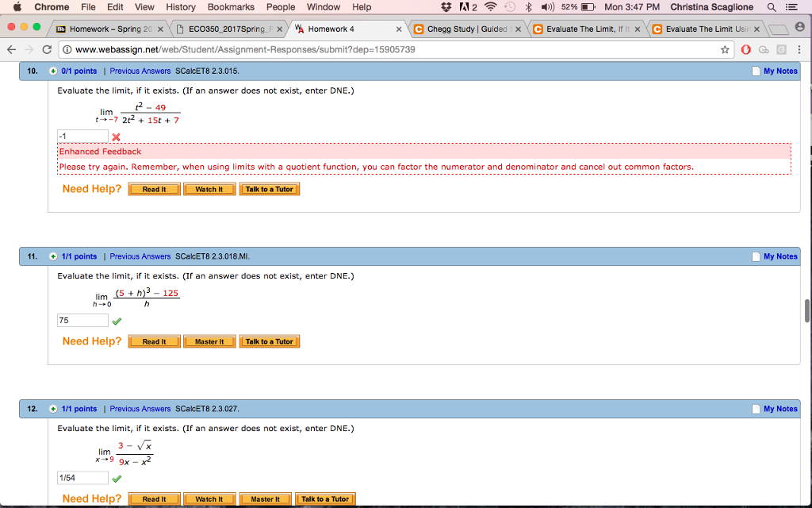Screen dimensions: 812x508
Task: Click the question 11 answer field
Action: point(82,321)
